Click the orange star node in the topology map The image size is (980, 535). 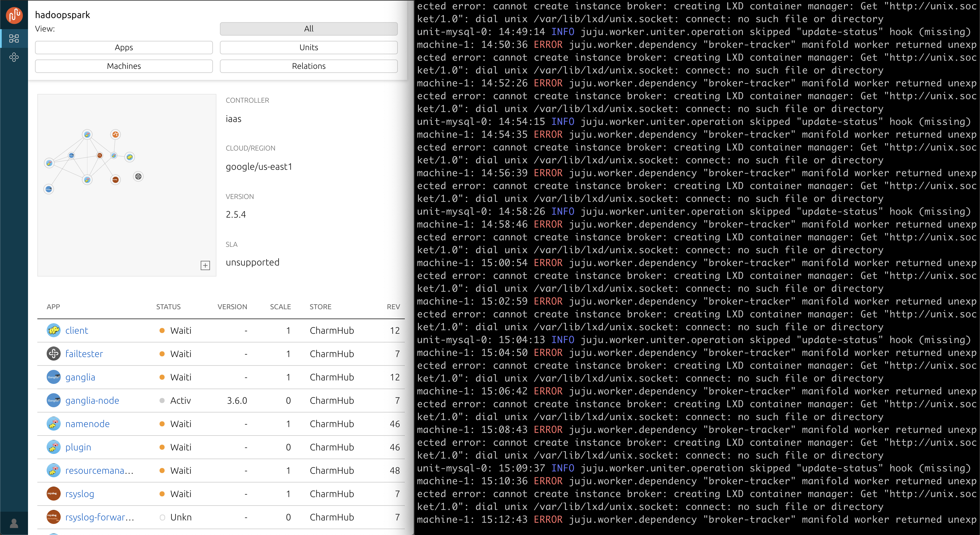point(116,135)
